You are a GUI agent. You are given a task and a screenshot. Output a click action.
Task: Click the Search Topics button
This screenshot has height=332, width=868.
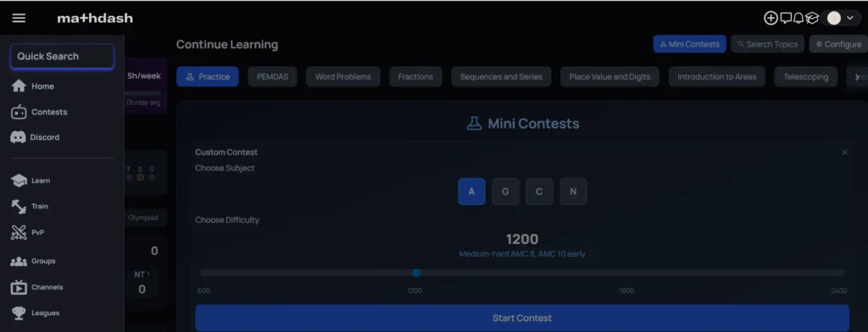(768, 44)
